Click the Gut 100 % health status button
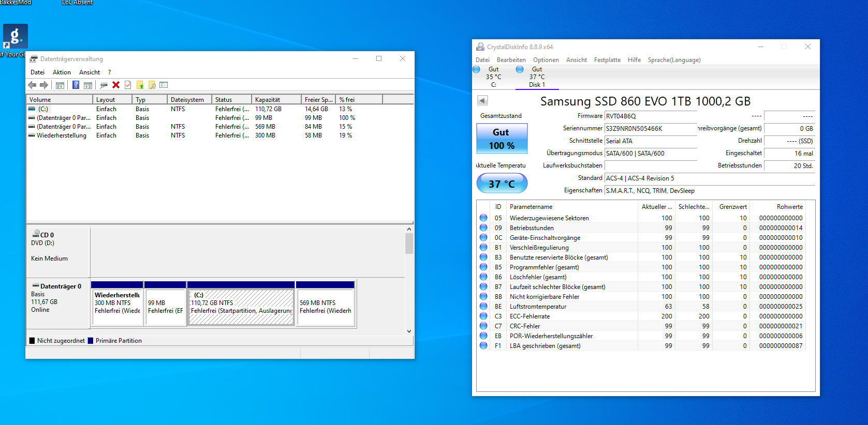Image resolution: width=868 pixels, height=425 pixels. [502, 139]
